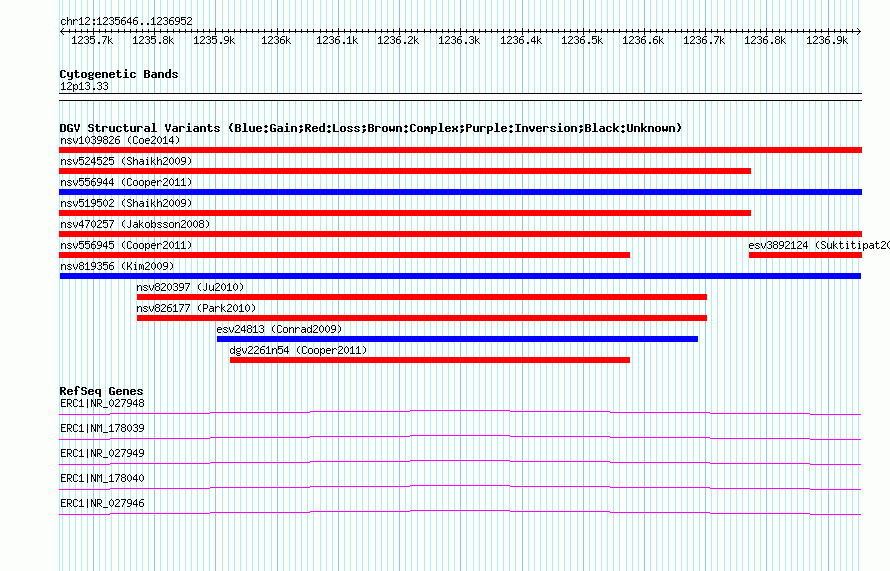
Task: Click the 1235.7k ruler tick label
Action: 92,40
